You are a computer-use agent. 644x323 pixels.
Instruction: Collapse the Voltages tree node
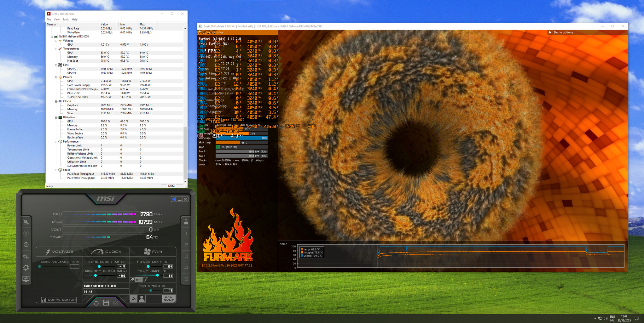56,41
